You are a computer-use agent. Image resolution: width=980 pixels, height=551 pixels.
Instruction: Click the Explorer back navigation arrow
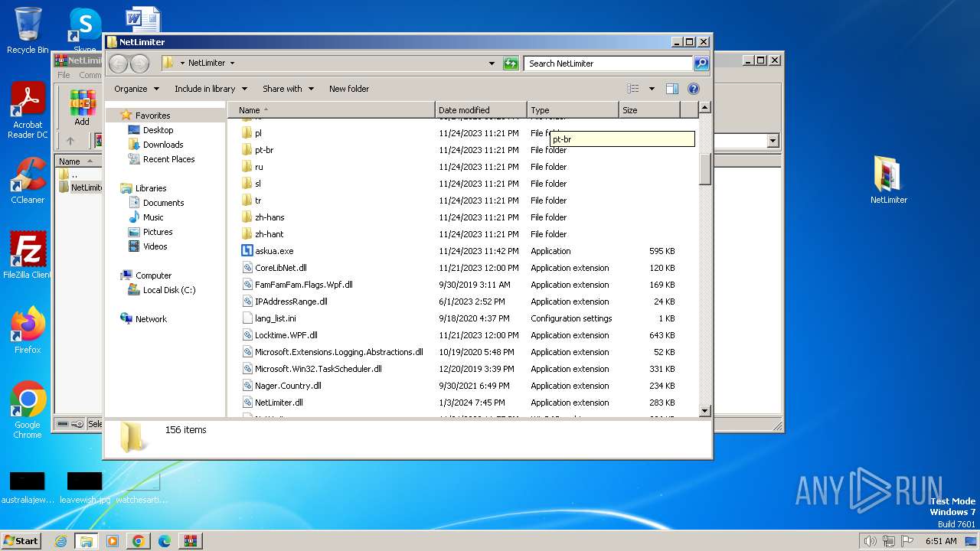[x=118, y=64]
